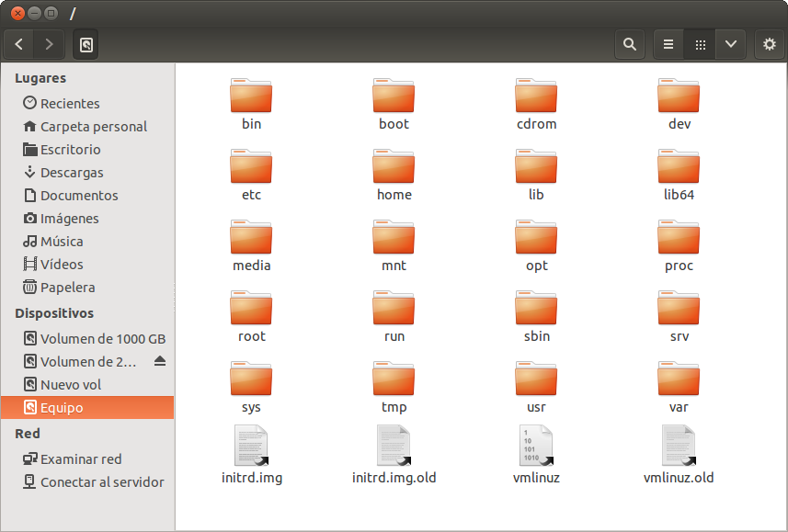Open Carpeta personal from Lugares
The image size is (788, 532).
[88, 126]
